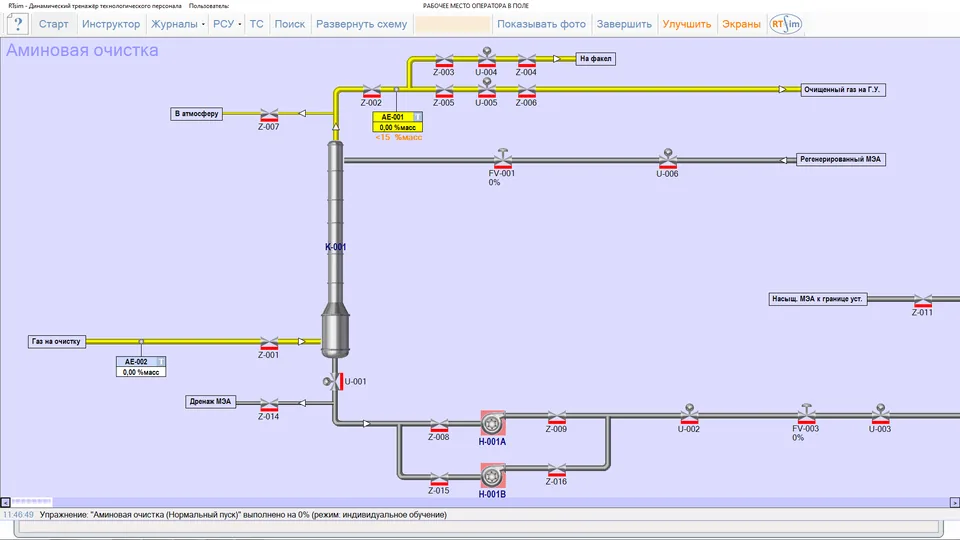Click Завершить to finish exercise
This screenshot has height=540, width=960.
(624, 24)
